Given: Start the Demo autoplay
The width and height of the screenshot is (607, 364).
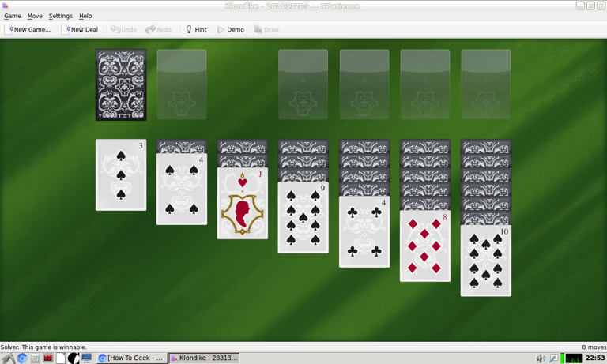Looking at the screenshot, I should pos(231,29).
